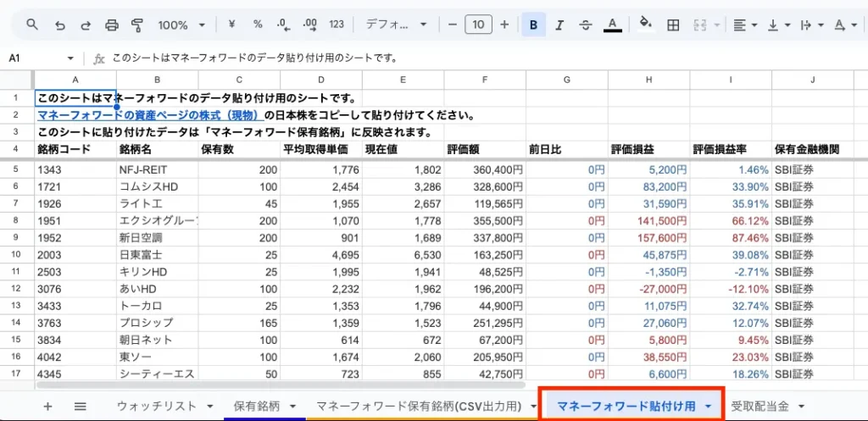Screen dimensions: 868x421
Task: Switch to the 保有銘柄 tab
Action: 257,407
